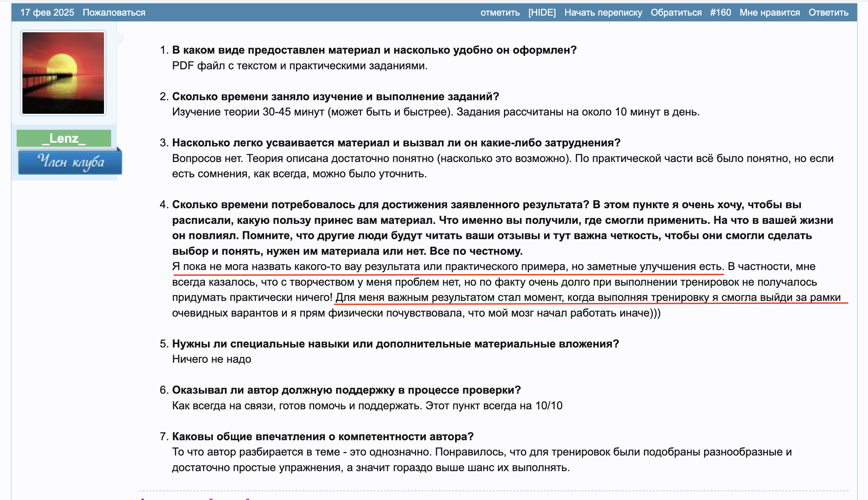The image size is (868, 500).
Task: Like the post with 'Мне нравится'
Action: (769, 13)
